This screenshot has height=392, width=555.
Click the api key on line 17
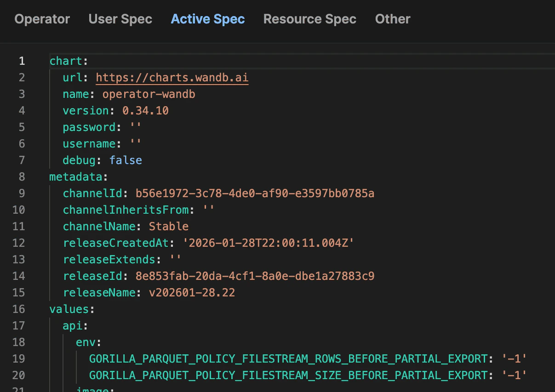[x=73, y=326]
